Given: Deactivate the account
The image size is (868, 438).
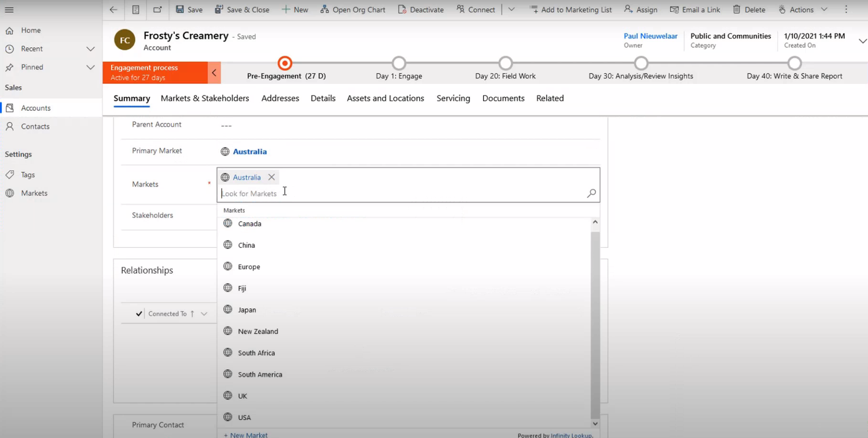Looking at the screenshot, I should click(x=421, y=9).
